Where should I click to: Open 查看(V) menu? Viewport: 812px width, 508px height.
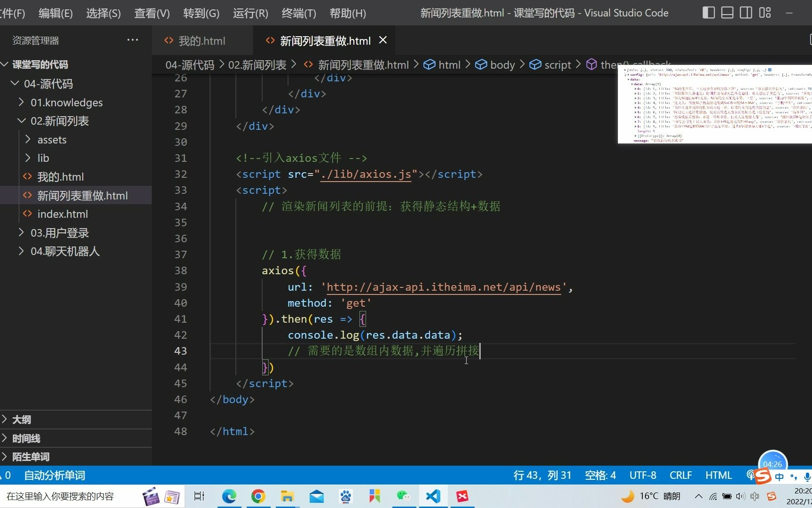152,13
